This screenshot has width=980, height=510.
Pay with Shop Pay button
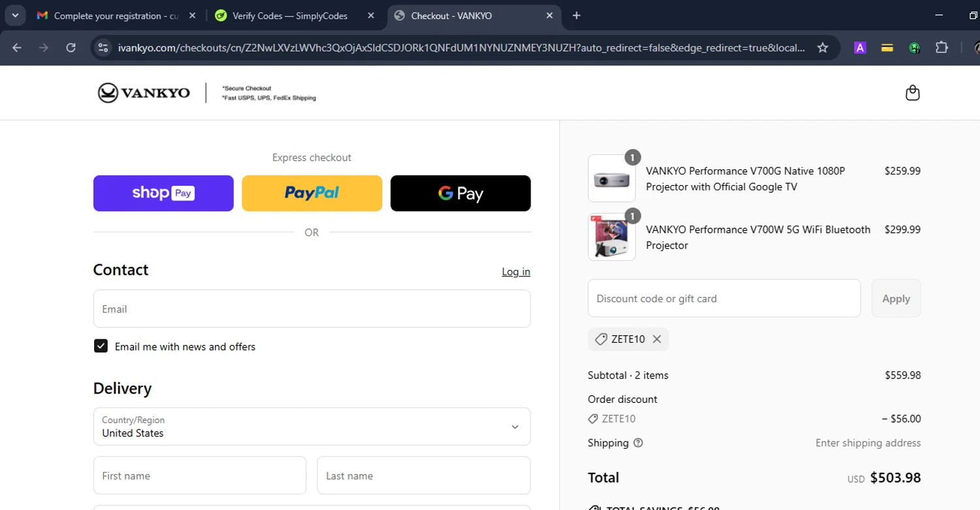163,193
